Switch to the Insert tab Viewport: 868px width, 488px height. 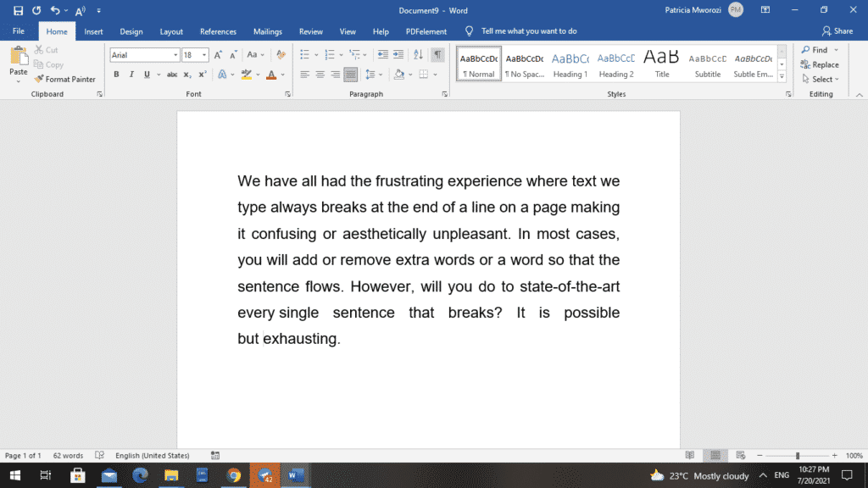93,31
